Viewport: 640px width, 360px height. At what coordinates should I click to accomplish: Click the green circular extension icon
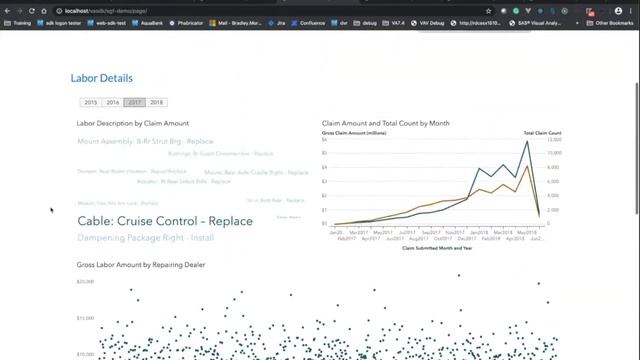coord(516,11)
